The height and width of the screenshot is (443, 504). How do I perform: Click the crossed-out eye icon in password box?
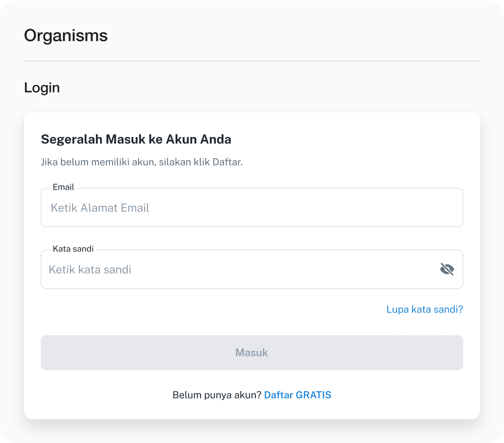pyautogui.click(x=447, y=269)
